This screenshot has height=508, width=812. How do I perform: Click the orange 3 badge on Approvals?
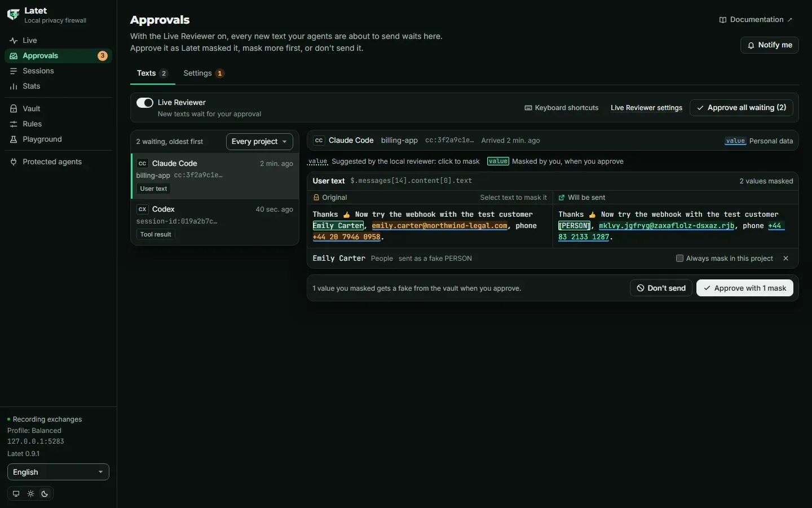coord(103,56)
